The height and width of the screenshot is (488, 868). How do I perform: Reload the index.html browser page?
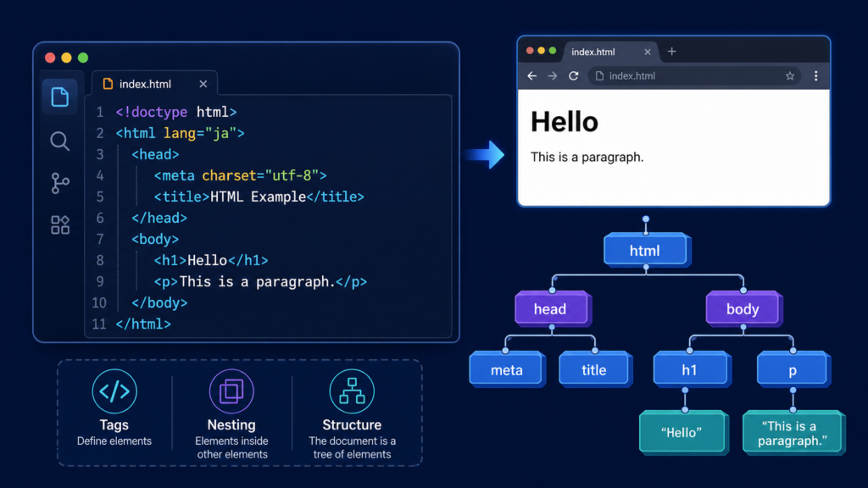click(x=574, y=75)
